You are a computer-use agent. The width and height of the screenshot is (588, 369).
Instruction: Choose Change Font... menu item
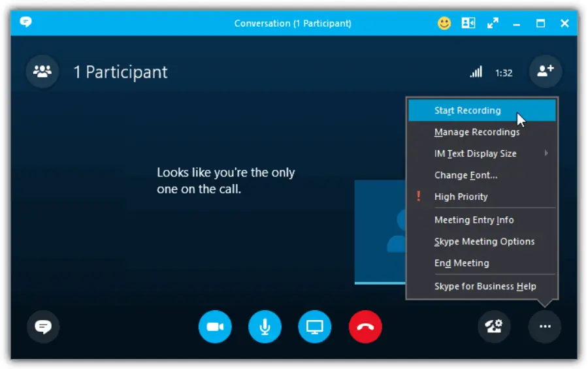(x=482, y=175)
